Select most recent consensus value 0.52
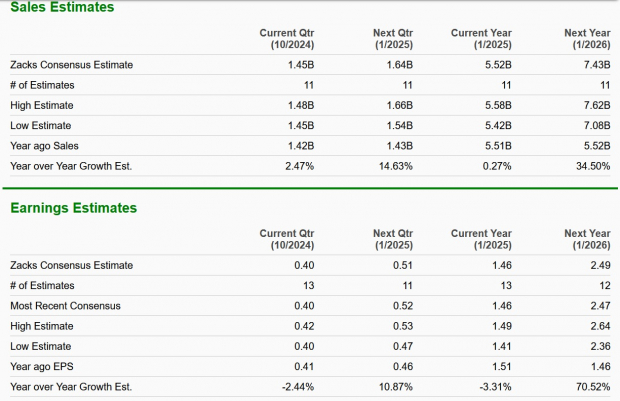This screenshot has height=401, width=620. [x=403, y=306]
